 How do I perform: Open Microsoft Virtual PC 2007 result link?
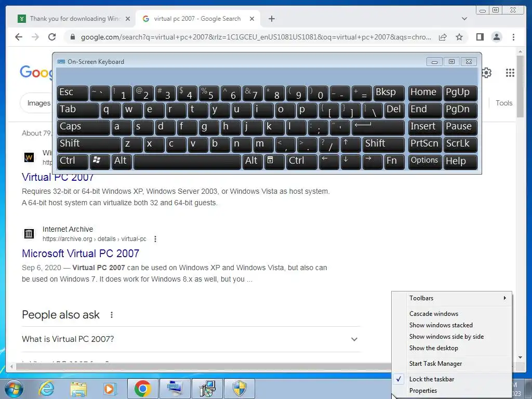pos(81,254)
